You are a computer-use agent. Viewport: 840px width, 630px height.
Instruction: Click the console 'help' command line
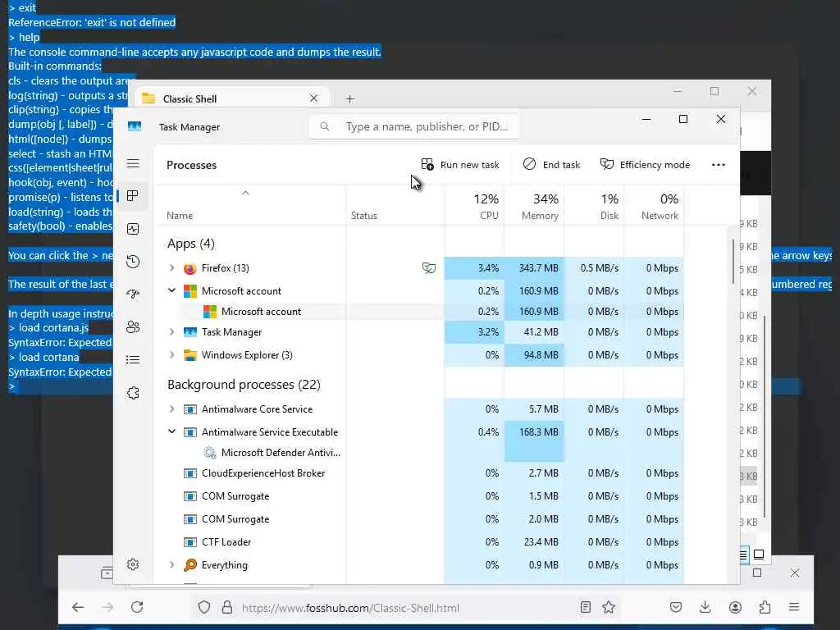[24, 37]
